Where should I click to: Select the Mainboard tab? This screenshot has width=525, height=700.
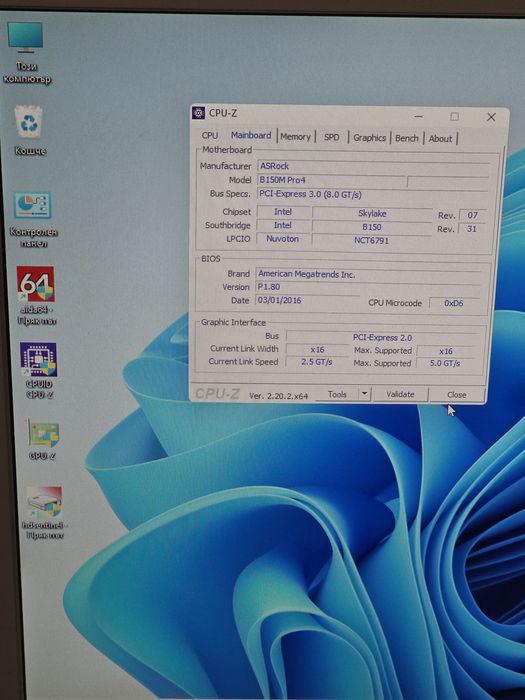point(251,135)
